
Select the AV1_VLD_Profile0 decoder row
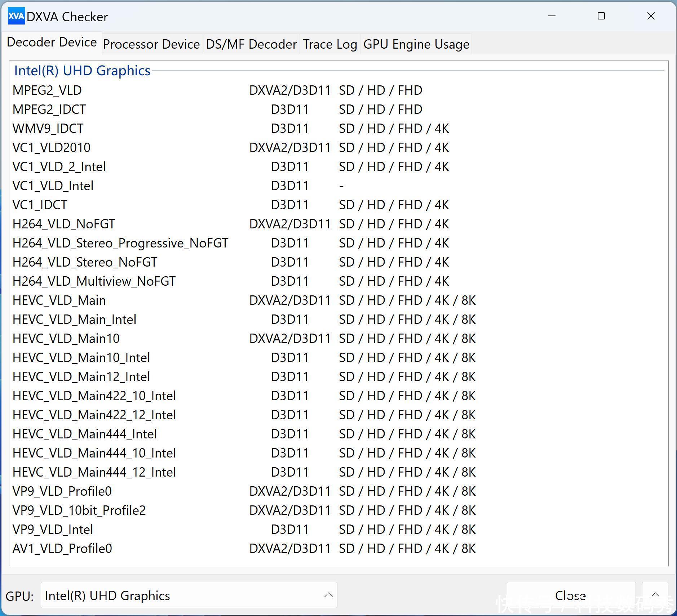pos(62,549)
